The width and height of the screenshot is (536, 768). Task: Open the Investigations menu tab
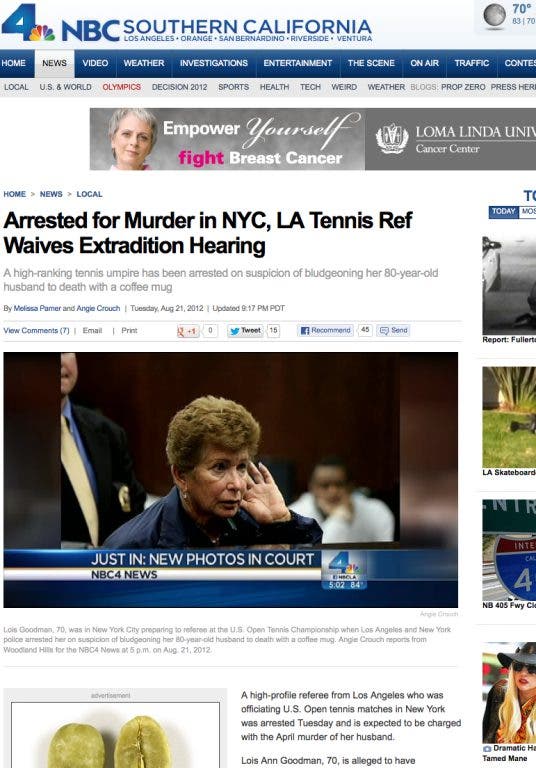click(214, 63)
